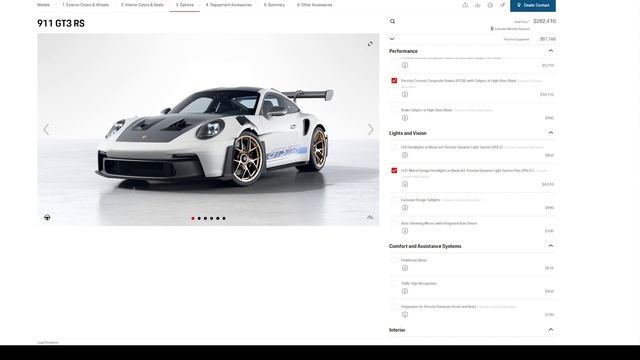Open the 6. Other Accessories tab
640x360 pixels.
315,5
